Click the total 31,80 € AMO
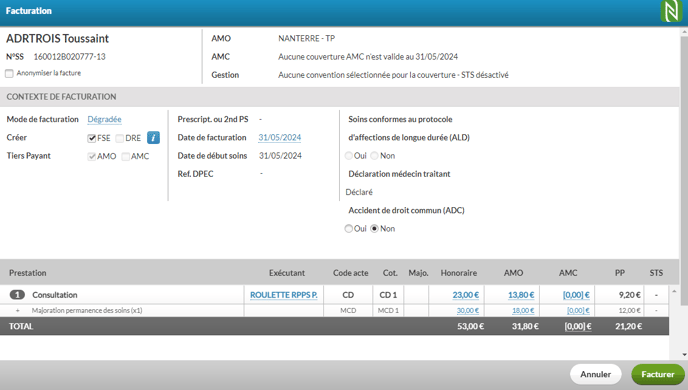Screen dimensions: 688x390 point(525,326)
